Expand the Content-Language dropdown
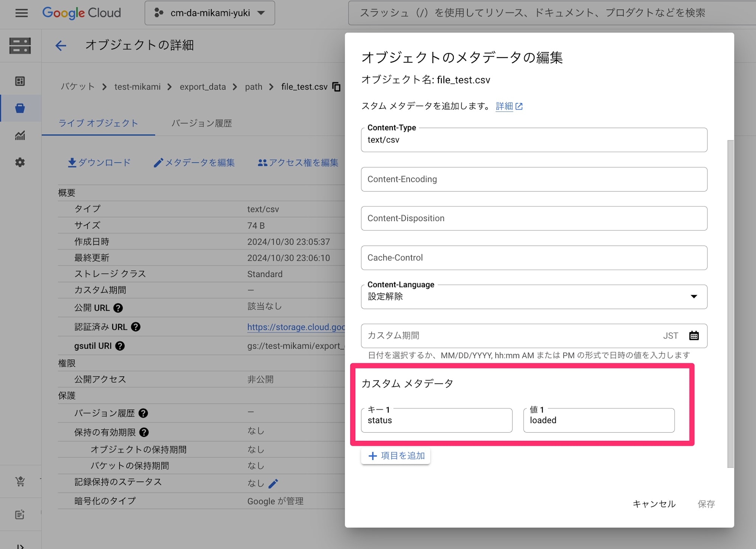This screenshot has height=549, width=756. click(694, 295)
